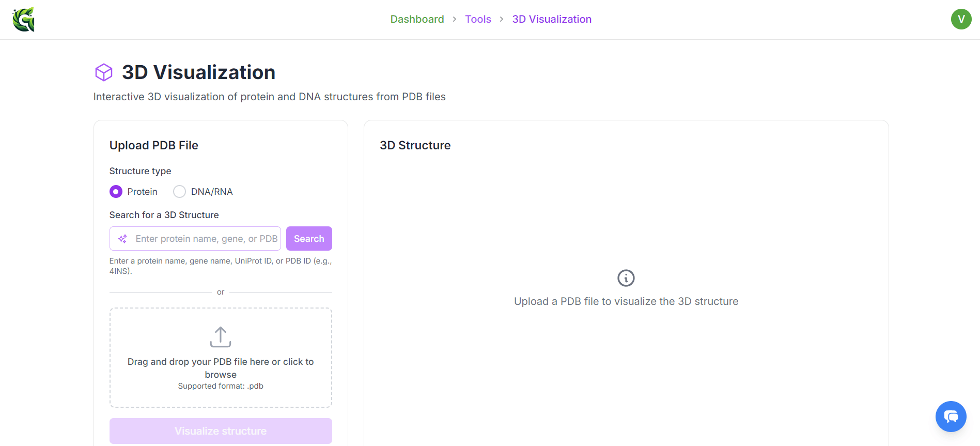Click the Visualize structure button
The image size is (980, 446).
pyautogui.click(x=221, y=431)
